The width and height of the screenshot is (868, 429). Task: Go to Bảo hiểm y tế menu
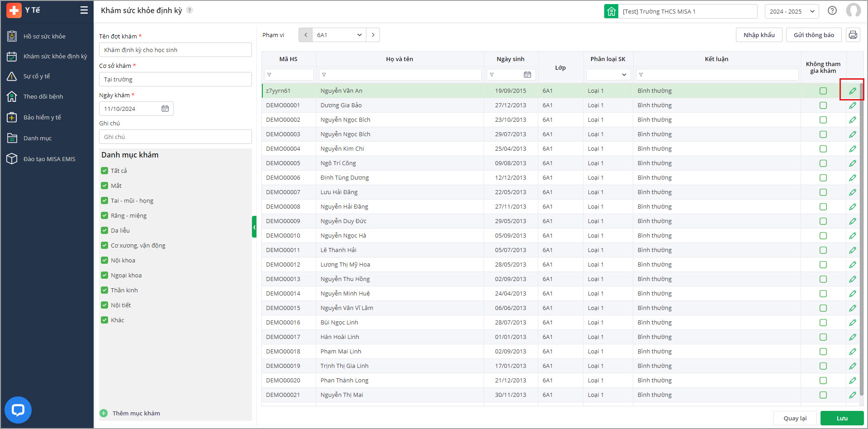(x=42, y=117)
